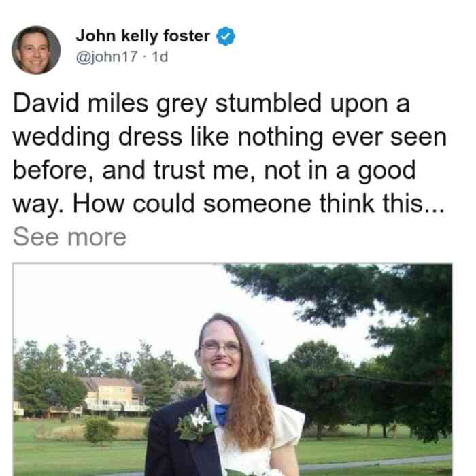Click the yellow house in photo background

click(112, 394)
